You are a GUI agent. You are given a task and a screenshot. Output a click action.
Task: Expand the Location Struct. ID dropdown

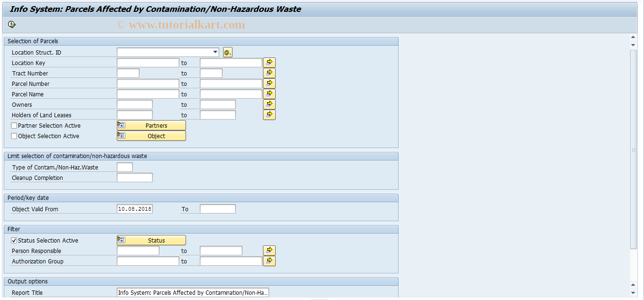point(215,52)
